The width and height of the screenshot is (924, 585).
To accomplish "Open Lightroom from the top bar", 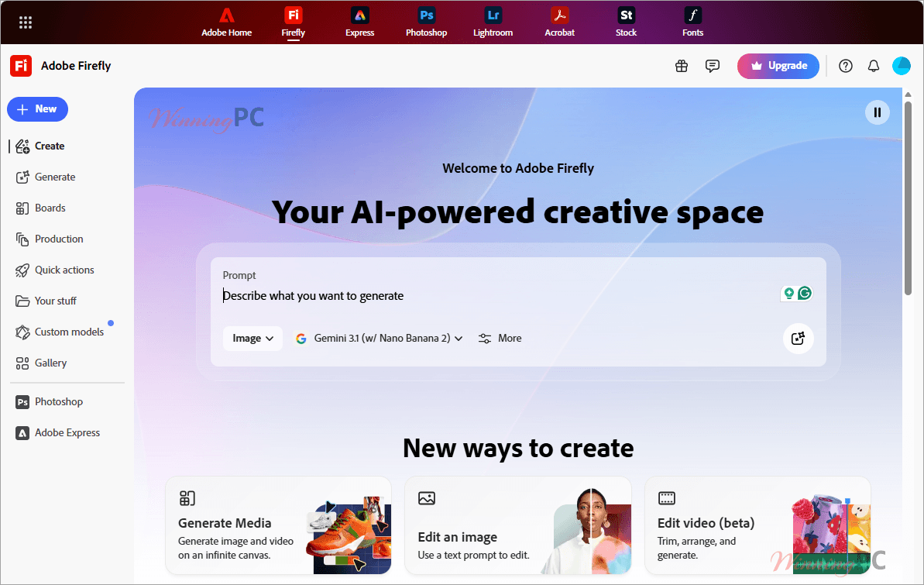I will 493,22.
